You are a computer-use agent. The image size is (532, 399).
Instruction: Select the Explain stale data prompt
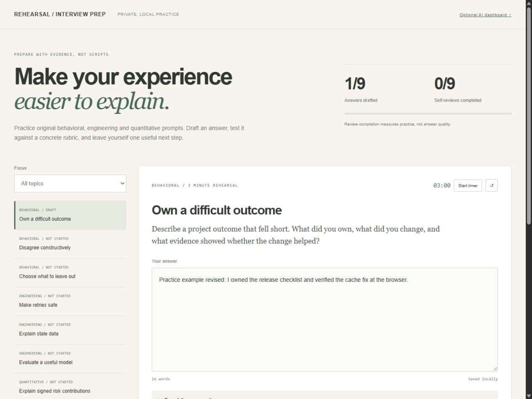(x=70, y=330)
